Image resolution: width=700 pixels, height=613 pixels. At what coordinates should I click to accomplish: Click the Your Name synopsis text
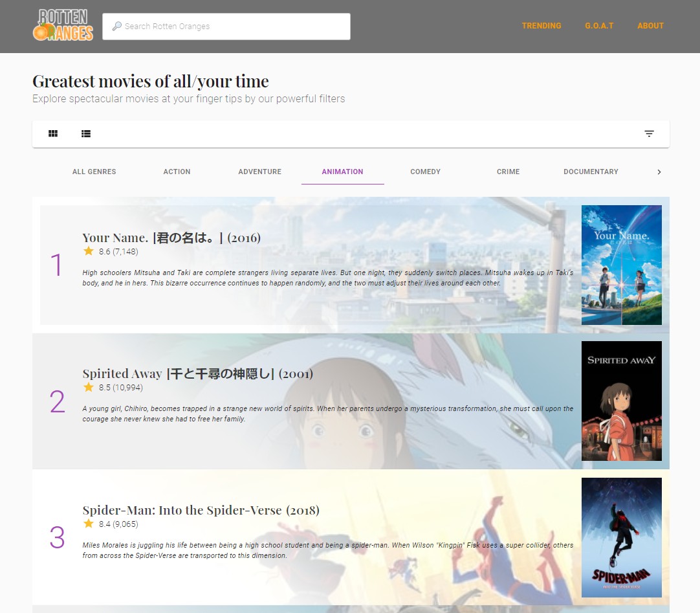(x=327, y=278)
